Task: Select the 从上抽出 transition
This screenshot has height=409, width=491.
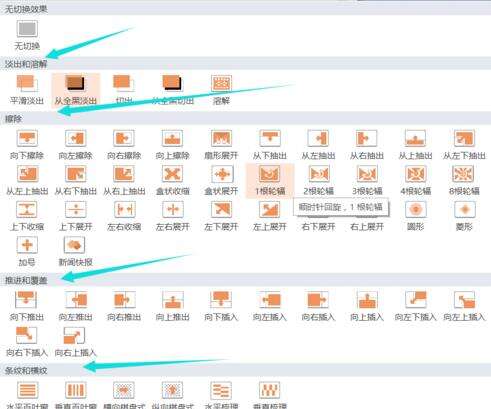Action: [416, 145]
